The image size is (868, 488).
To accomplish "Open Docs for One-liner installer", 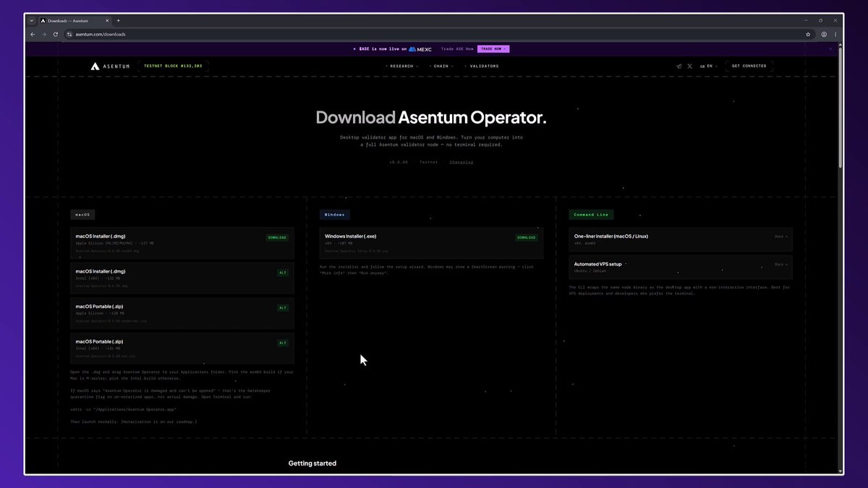I will 780,236.
